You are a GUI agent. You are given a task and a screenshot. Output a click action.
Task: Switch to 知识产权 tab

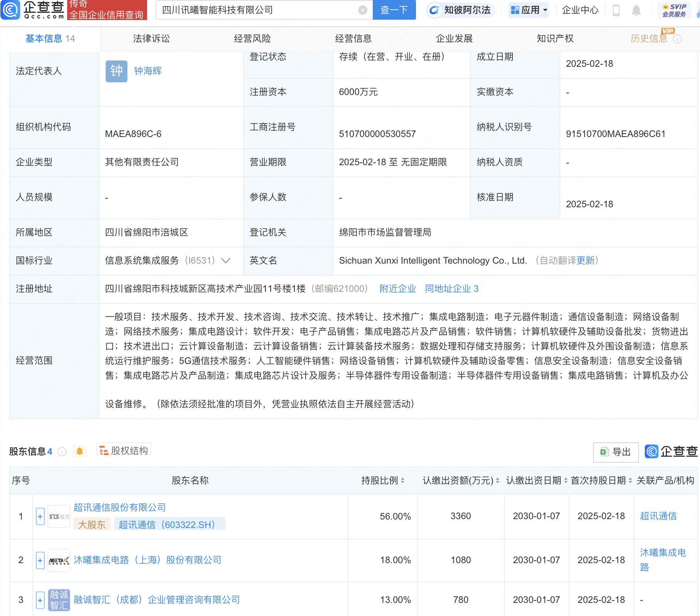[555, 39]
